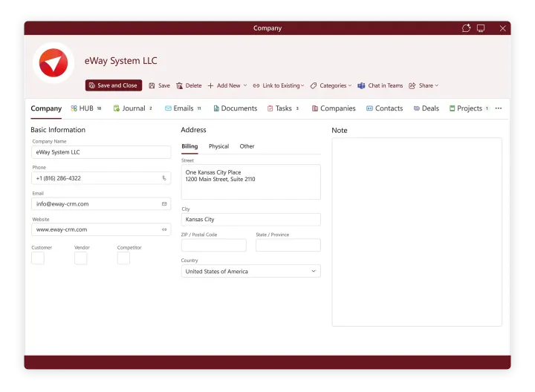Expand the Add New dropdown arrow
The width and height of the screenshot is (535, 392).
pos(245,85)
